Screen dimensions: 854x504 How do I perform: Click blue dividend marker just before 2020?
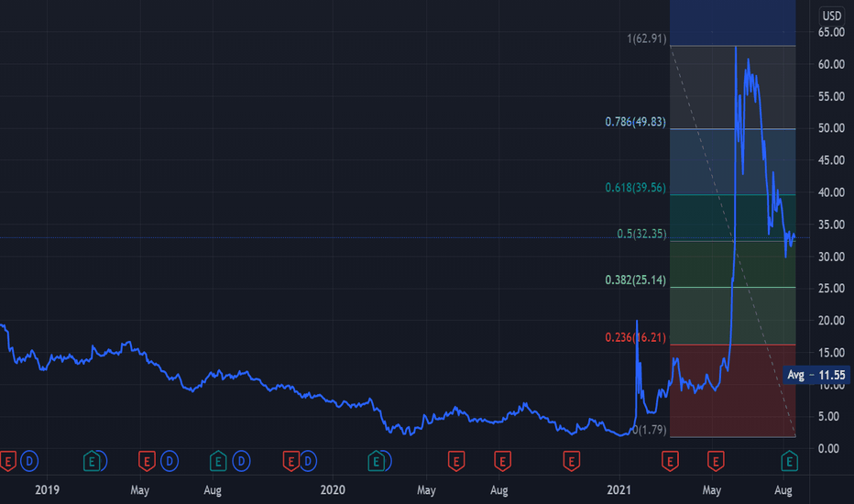click(308, 462)
